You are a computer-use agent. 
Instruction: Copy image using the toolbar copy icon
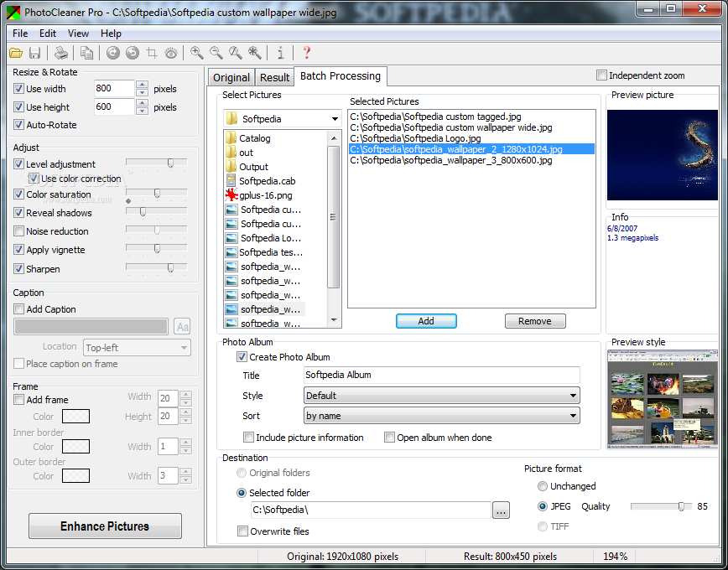[86, 53]
